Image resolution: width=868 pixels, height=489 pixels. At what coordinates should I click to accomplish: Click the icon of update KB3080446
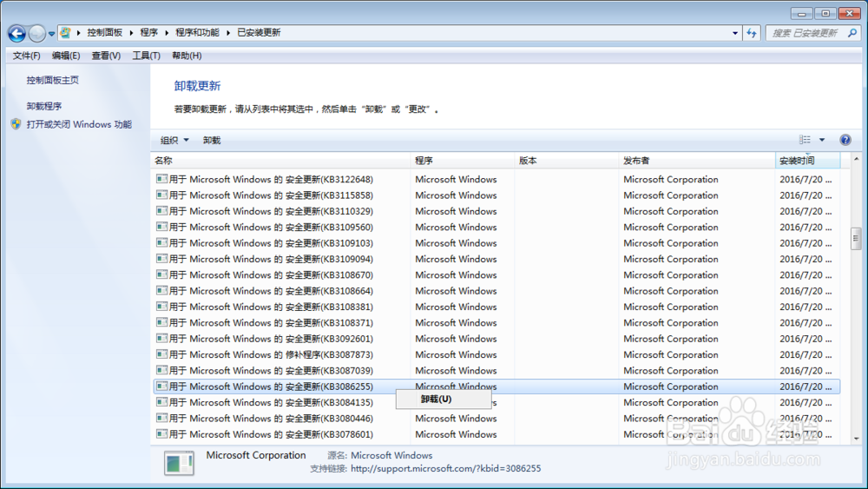161,418
